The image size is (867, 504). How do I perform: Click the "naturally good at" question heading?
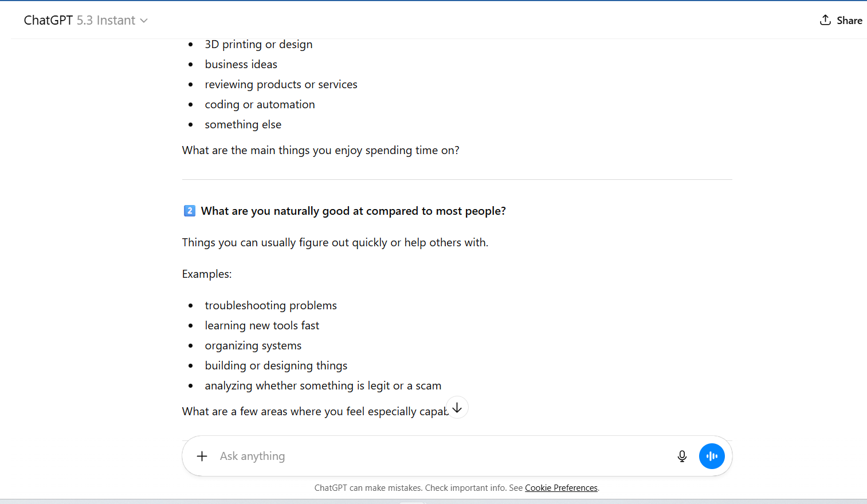pos(353,211)
